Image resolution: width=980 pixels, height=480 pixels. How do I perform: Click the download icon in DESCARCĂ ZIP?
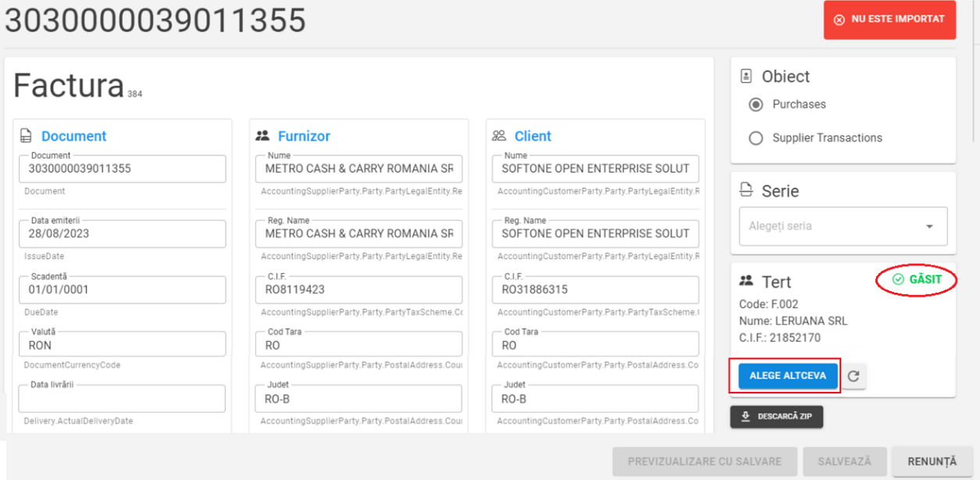click(746, 417)
